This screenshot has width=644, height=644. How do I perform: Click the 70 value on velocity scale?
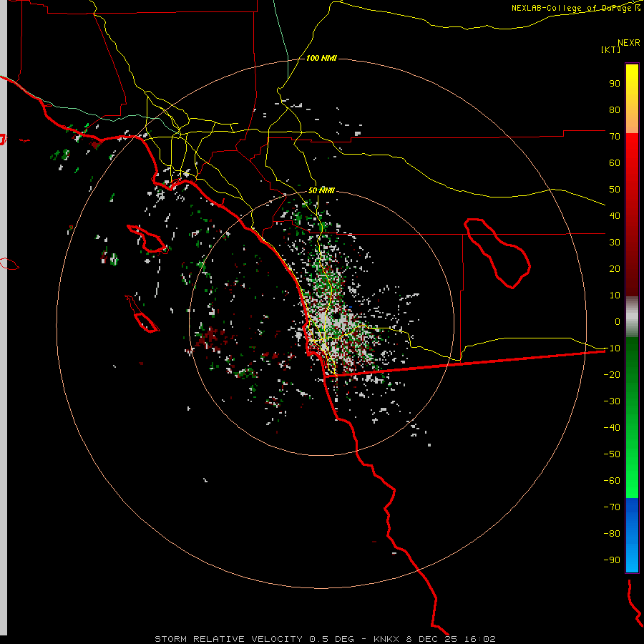coord(615,137)
